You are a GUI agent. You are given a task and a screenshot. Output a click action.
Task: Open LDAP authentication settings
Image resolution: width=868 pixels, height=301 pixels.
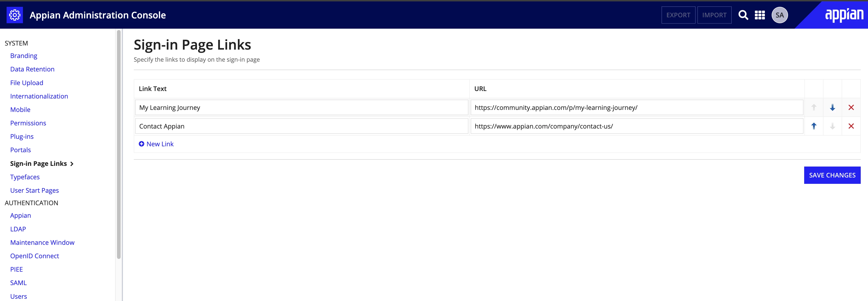18,229
